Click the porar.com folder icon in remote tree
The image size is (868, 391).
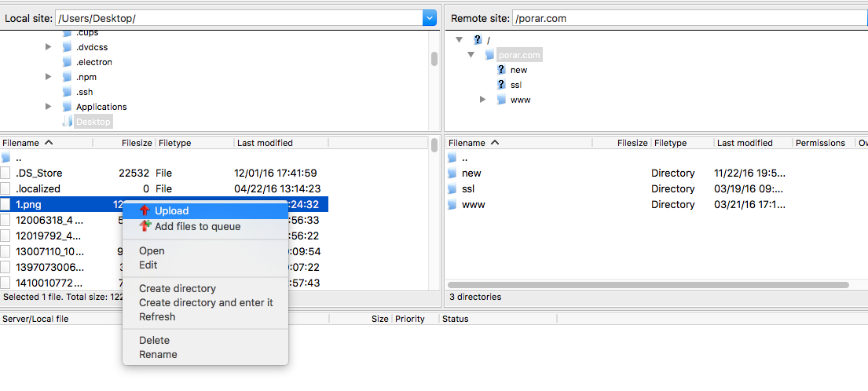489,55
